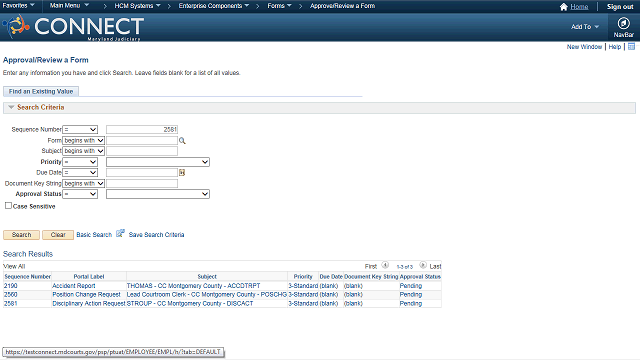Click the Clear button
The height and width of the screenshot is (360, 640).
point(58,235)
